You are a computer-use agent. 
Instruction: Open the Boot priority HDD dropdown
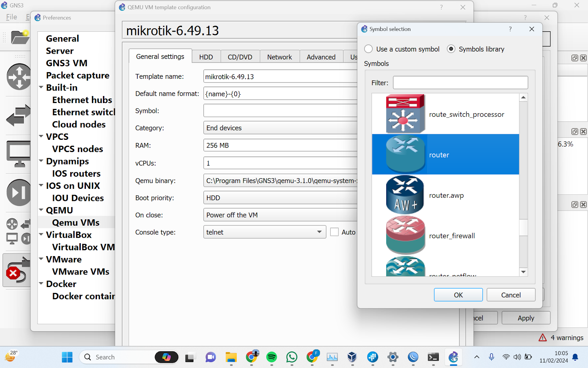tap(280, 198)
